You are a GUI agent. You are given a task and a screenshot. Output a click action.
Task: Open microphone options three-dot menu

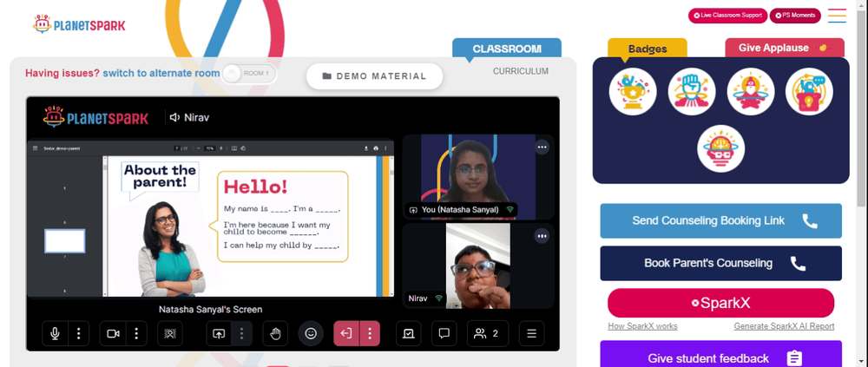[x=79, y=334]
